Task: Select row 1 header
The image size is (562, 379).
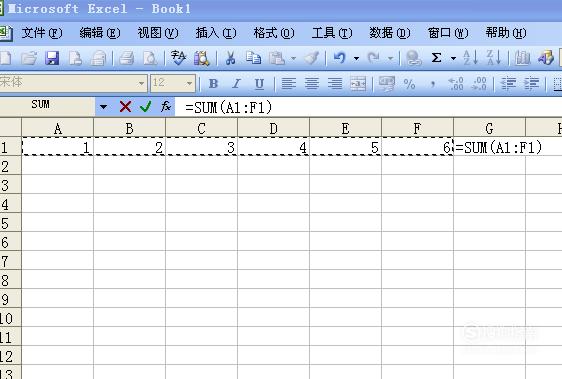Action: tap(10, 147)
